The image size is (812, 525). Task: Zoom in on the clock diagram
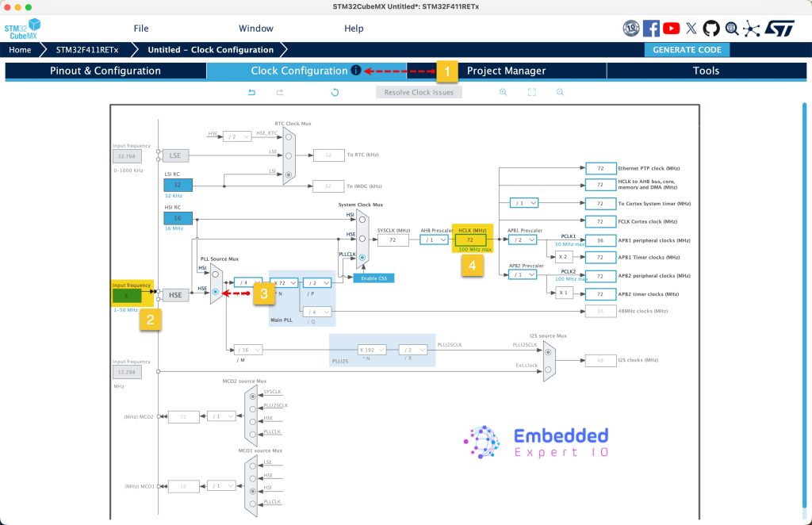click(x=503, y=93)
